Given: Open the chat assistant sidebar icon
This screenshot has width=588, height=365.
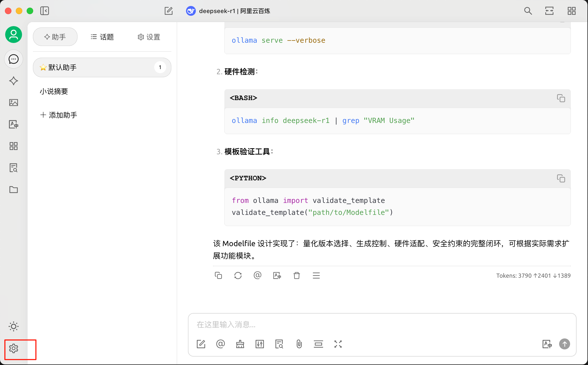Looking at the screenshot, I should click(14, 59).
